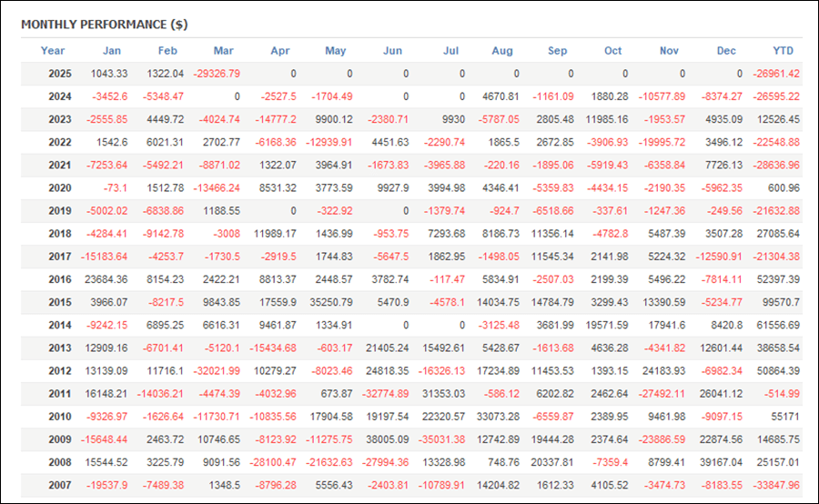Select the 2008 December value 39167.04

tap(720, 462)
